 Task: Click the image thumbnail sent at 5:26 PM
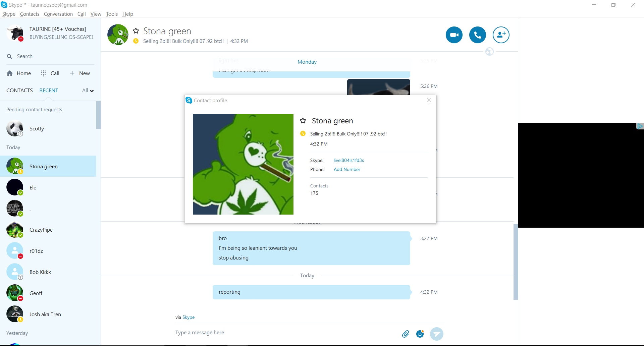pos(378,87)
